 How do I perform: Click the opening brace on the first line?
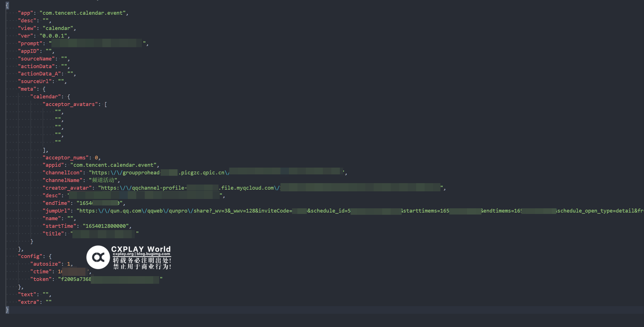pyautogui.click(x=7, y=5)
